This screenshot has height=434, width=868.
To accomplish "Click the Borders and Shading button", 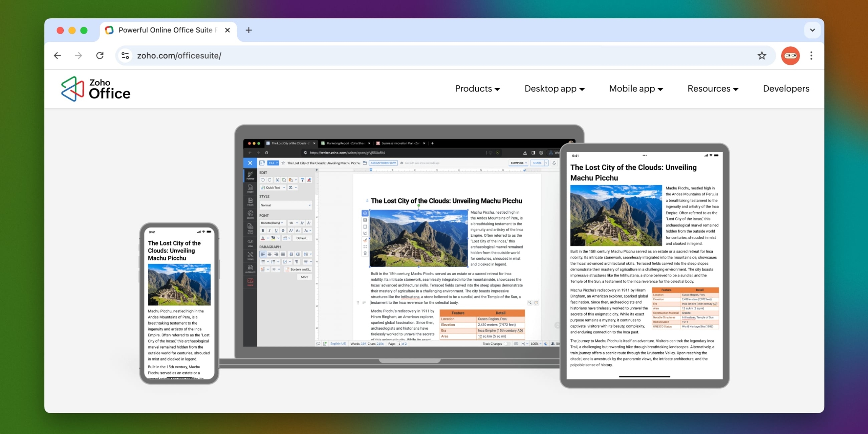I will 298,270.
